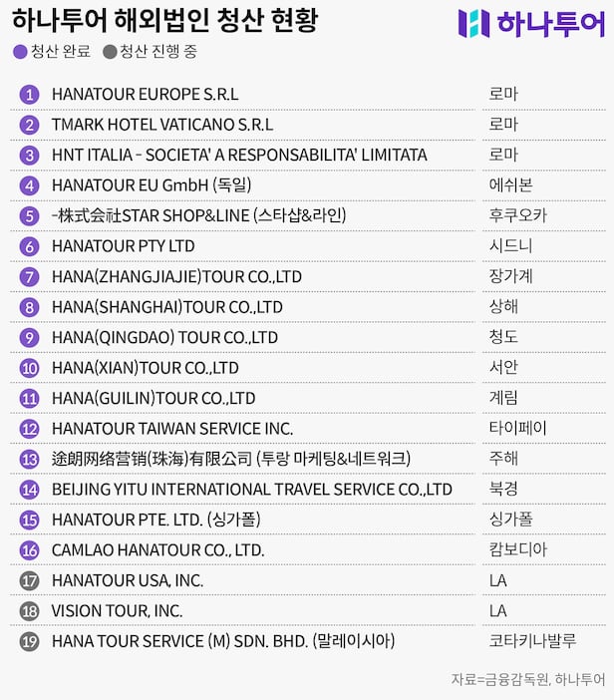Click the number 5 purple badge
This screenshot has width=614, height=700.
pyautogui.click(x=29, y=215)
